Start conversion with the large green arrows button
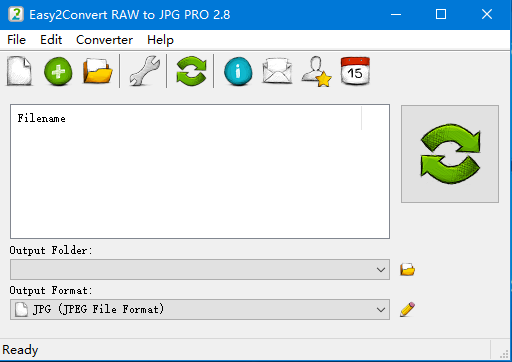The width and height of the screenshot is (512, 362). click(450, 154)
